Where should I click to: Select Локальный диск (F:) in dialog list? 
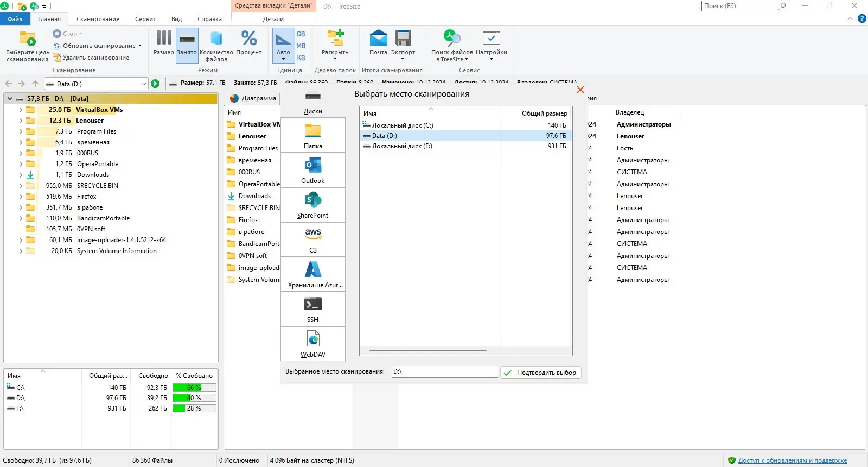[465, 146]
